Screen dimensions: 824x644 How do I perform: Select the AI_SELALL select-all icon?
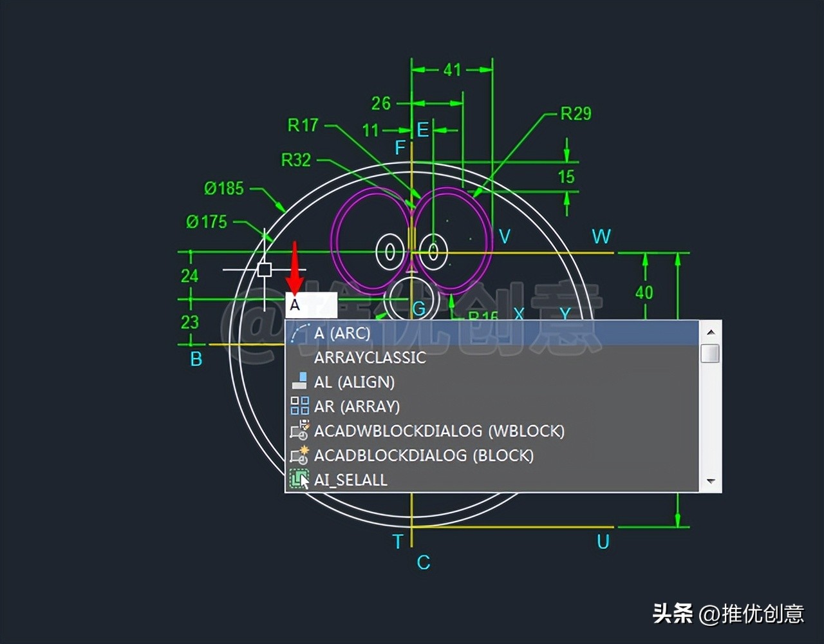299,479
